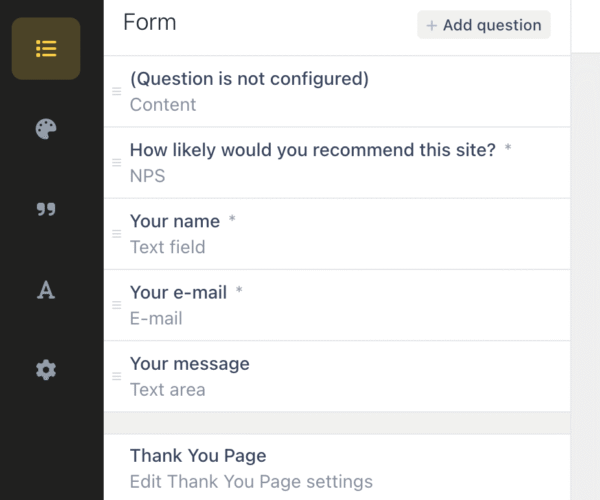Click drag handle beside Your name
The height and width of the screenshot is (500, 600).
point(117,234)
